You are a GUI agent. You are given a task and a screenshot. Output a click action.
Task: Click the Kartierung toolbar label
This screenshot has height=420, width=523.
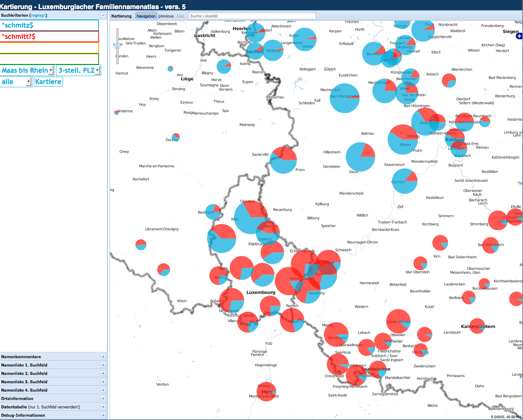121,16
